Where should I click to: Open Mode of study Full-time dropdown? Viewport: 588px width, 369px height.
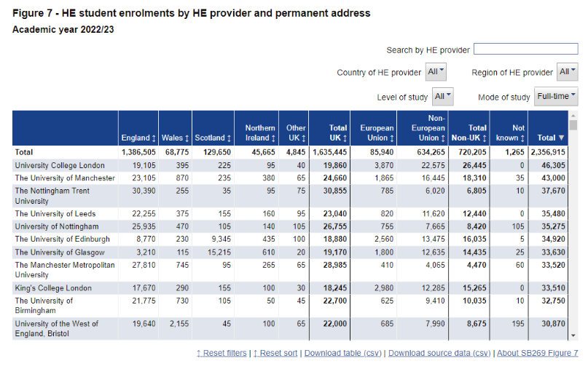556,96
